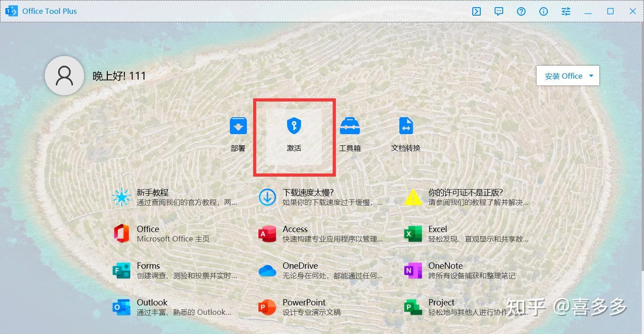Click the OneDrive cloud icon
The image size is (644, 334).
point(267,271)
